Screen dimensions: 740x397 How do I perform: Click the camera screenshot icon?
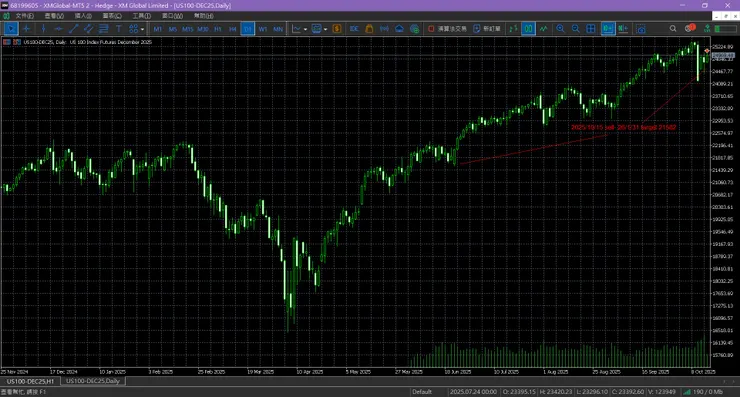tap(641, 29)
